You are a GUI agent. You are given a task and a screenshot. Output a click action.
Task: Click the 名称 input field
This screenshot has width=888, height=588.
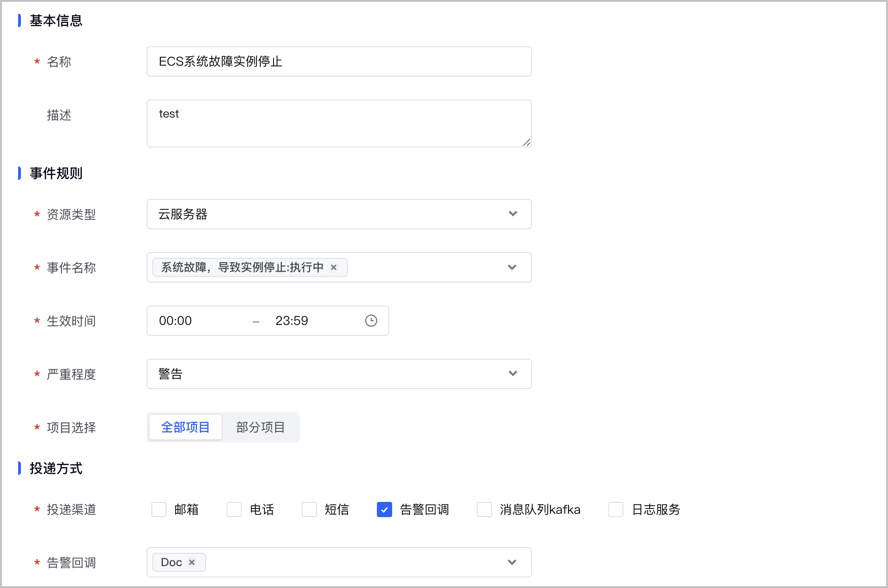[x=339, y=61]
